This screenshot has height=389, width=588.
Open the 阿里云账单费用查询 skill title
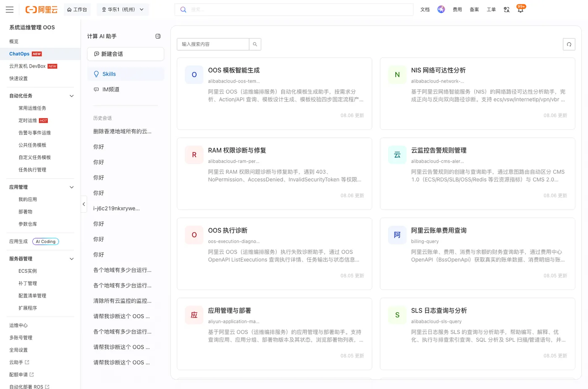click(439, 230)
